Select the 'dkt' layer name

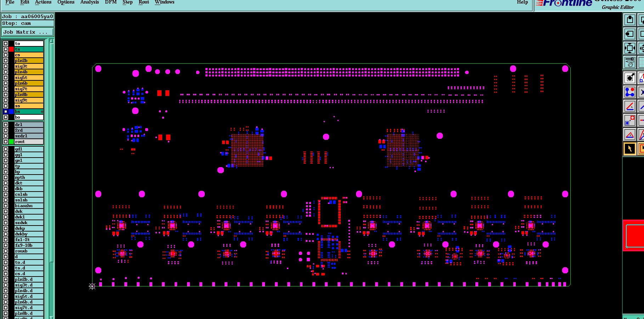[29, 183]
